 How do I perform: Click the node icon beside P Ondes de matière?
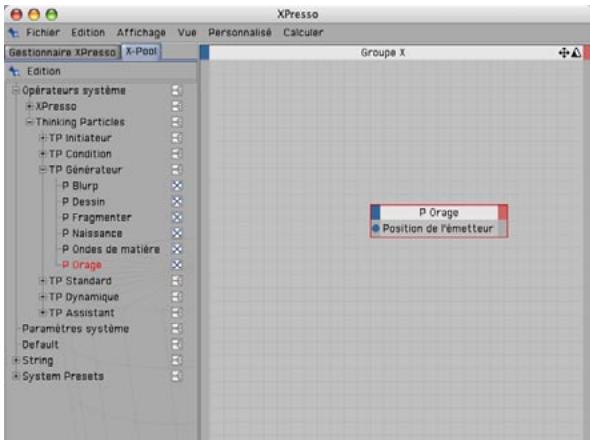click(177, 249)
